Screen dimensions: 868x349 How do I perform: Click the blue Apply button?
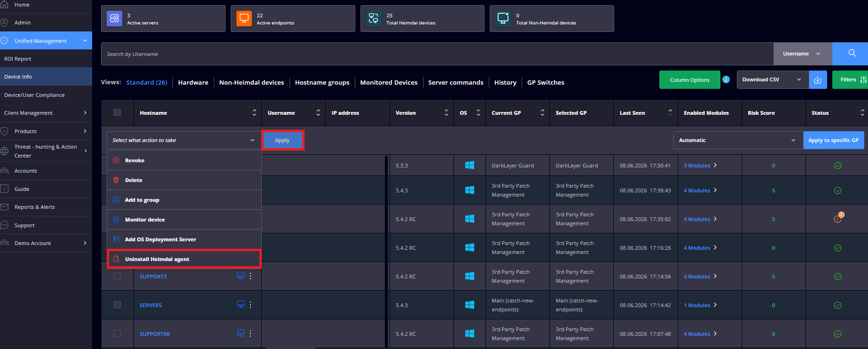tap(282, 140)
